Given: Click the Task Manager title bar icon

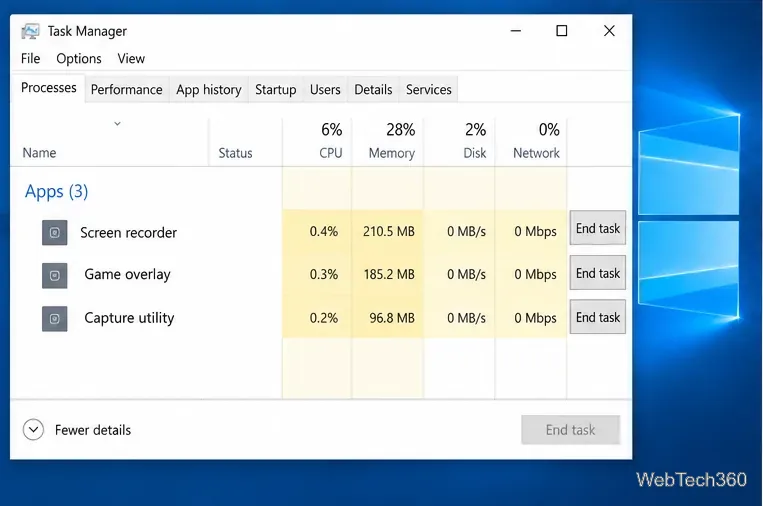Looking at the screenshot, I should click(30, 31).
